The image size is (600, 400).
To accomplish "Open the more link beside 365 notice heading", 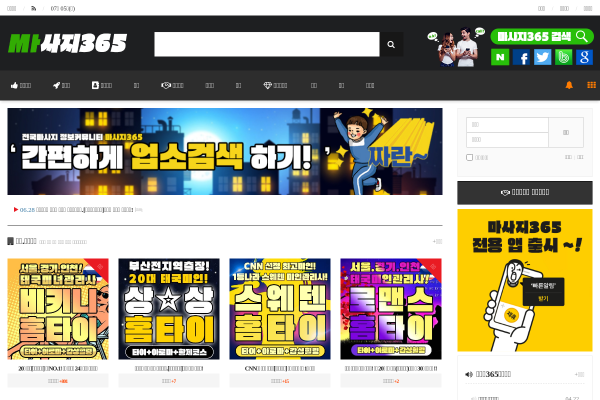I will coord(579,374).
